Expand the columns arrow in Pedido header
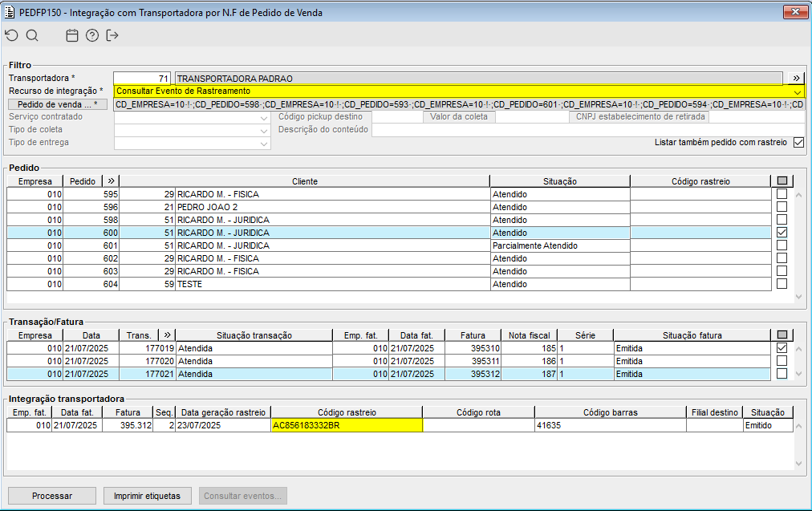 pyautogui.click(x=111, y=181)
